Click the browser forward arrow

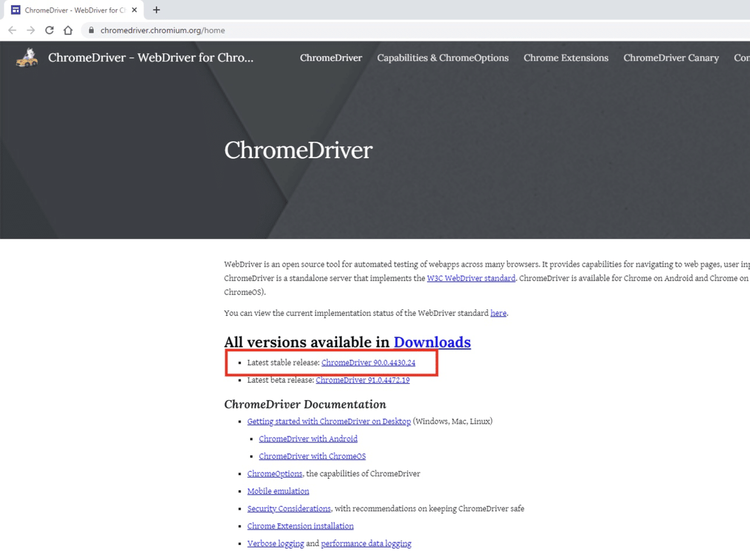pos(31,30)
